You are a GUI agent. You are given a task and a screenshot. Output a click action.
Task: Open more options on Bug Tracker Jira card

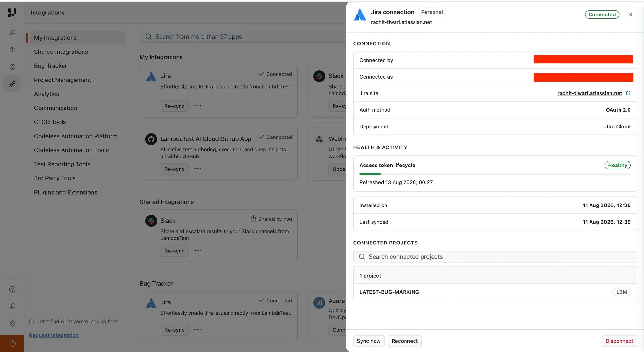coord(198,330)
